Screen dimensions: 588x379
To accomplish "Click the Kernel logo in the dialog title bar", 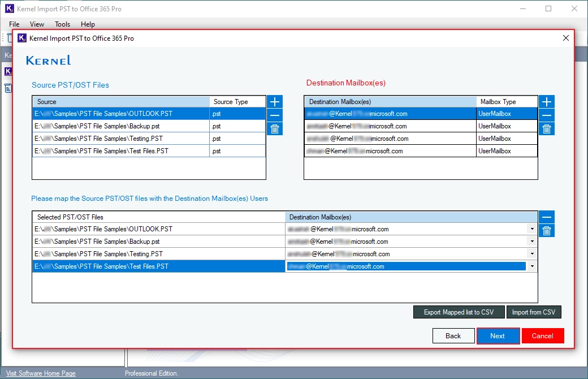I will 22,38.
